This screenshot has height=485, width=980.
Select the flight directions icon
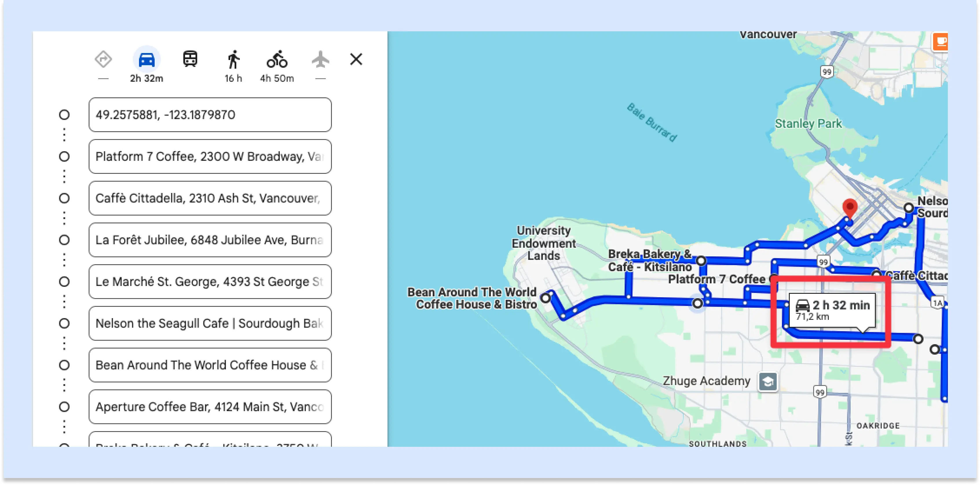click(x=319, y=61)
